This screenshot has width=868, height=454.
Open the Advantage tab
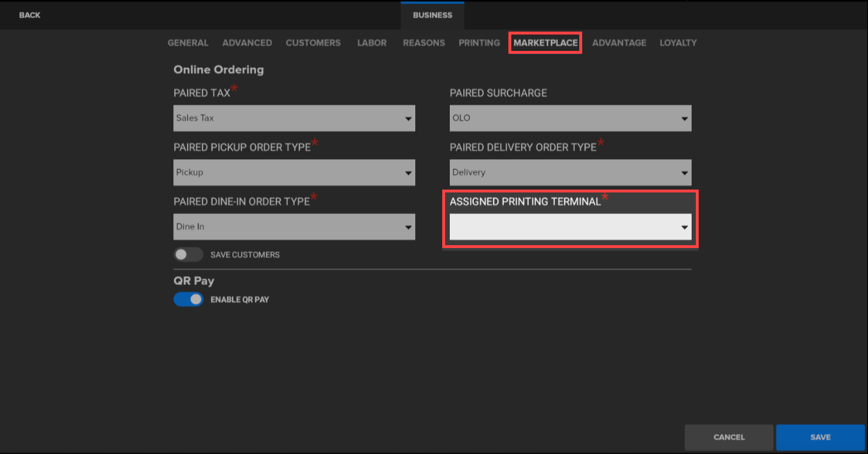(619, 43)
